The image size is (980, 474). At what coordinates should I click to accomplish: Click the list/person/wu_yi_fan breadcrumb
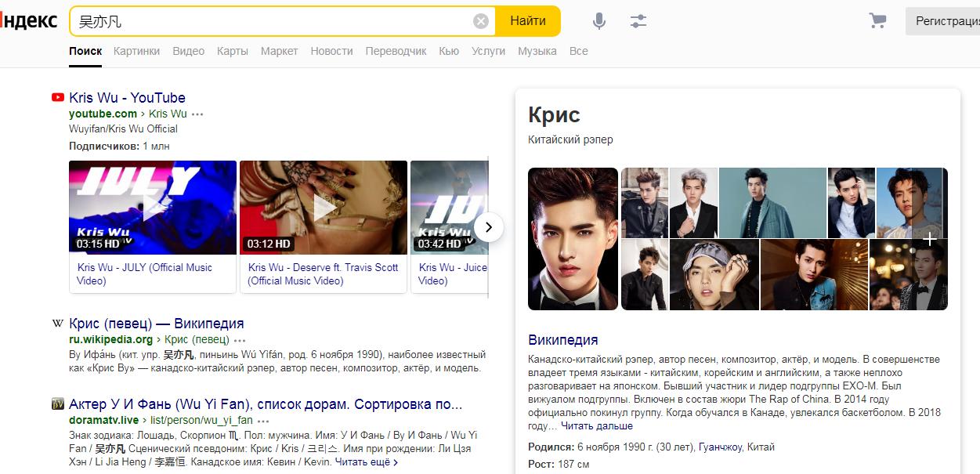(202, 422)
